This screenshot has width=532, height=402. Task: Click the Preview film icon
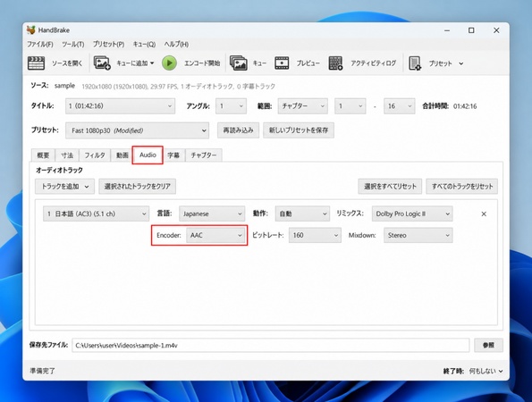282,63
